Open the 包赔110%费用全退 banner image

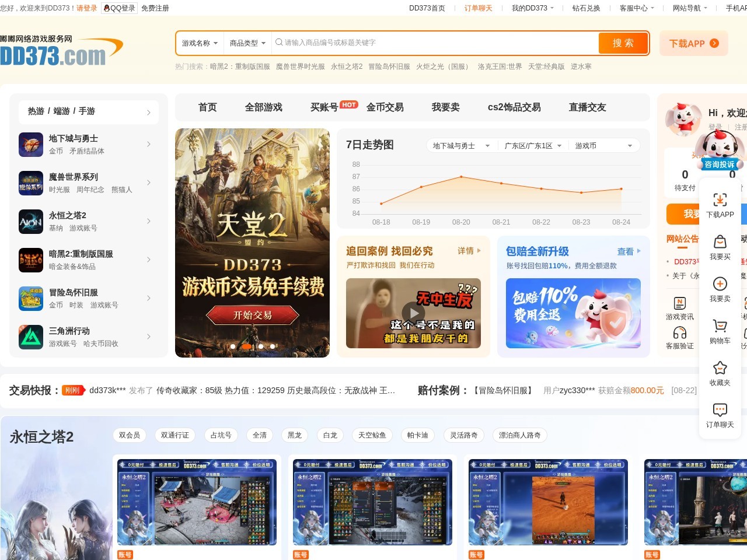coord(573,313)
